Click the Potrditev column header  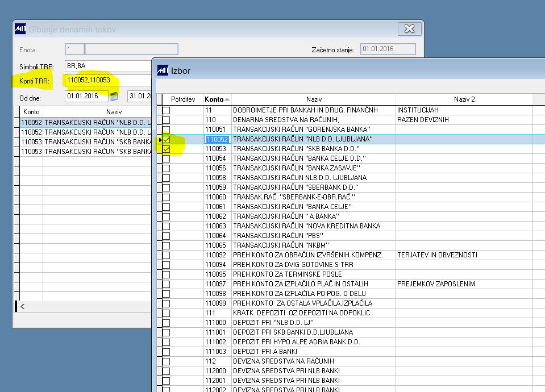[183, 99]
